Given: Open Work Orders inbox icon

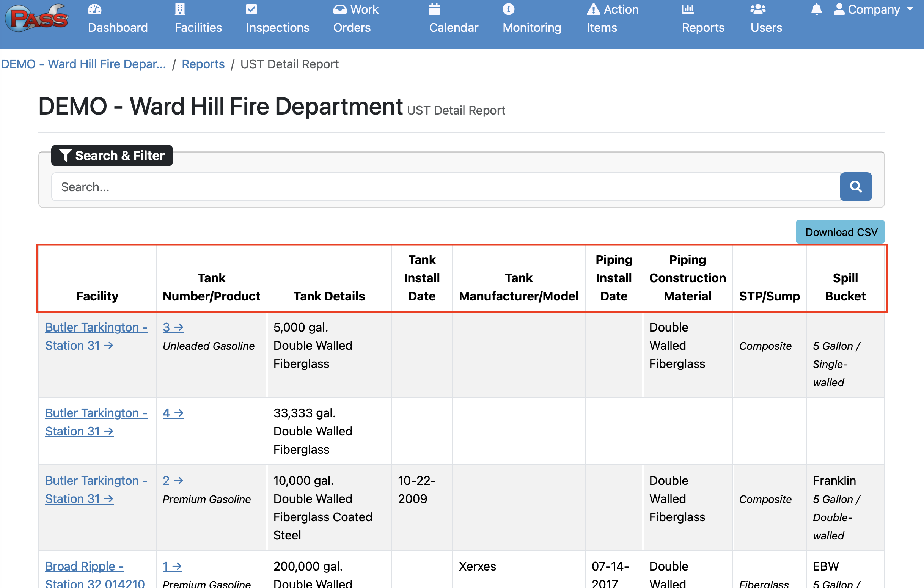Looking at the screenshot, I should click(339, 9).
